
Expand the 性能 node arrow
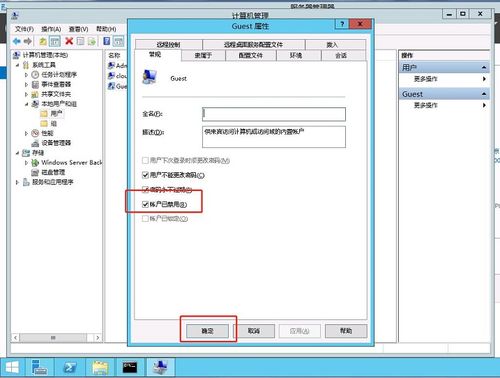(27, 133)
